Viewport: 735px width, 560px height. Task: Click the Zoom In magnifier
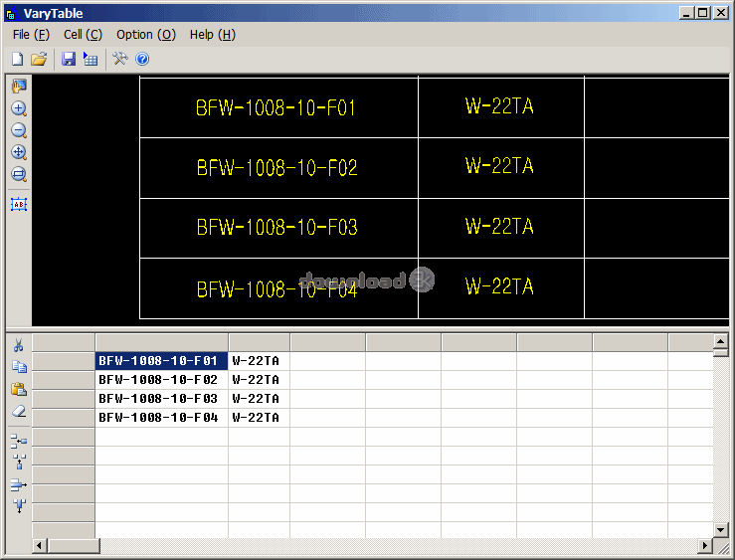click(19, 109)
